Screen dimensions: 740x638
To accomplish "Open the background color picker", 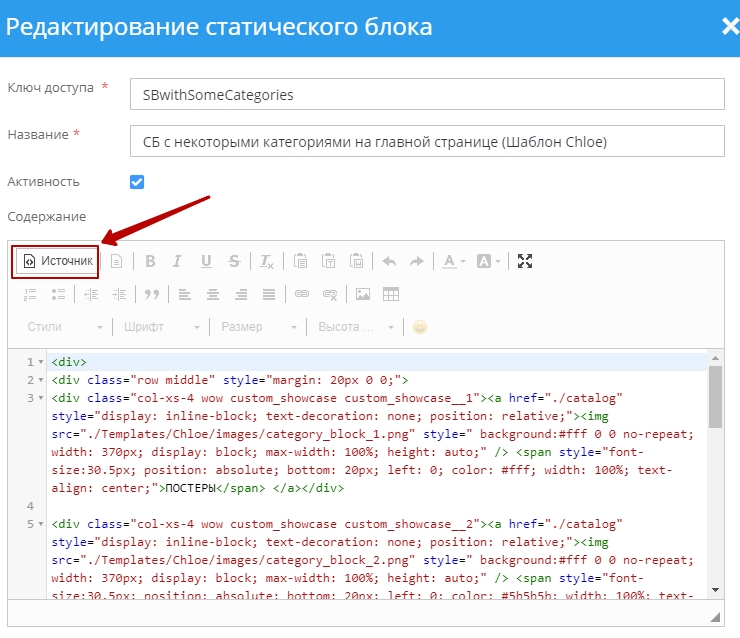I will pyautogui.click(x=488, y=261).
